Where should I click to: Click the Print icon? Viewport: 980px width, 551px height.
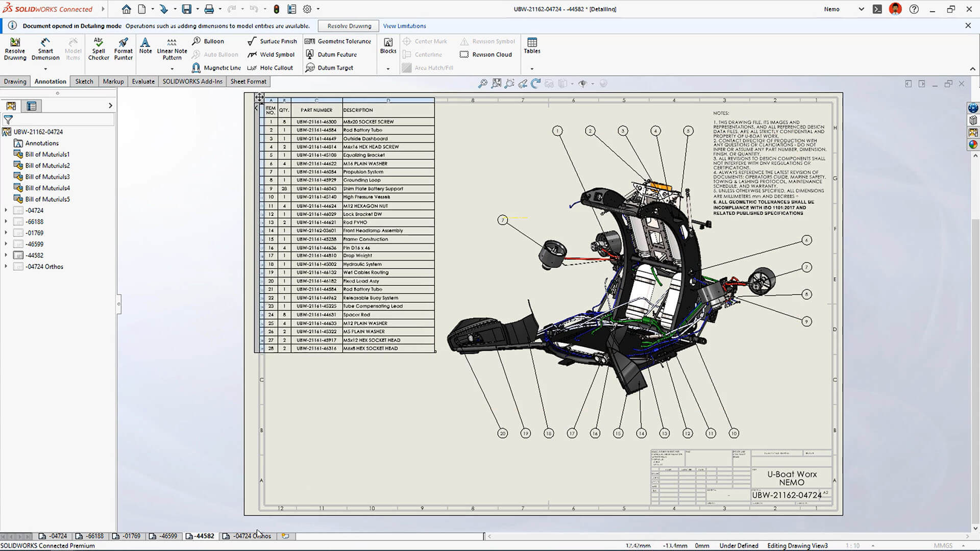click(x=209, y=9)
